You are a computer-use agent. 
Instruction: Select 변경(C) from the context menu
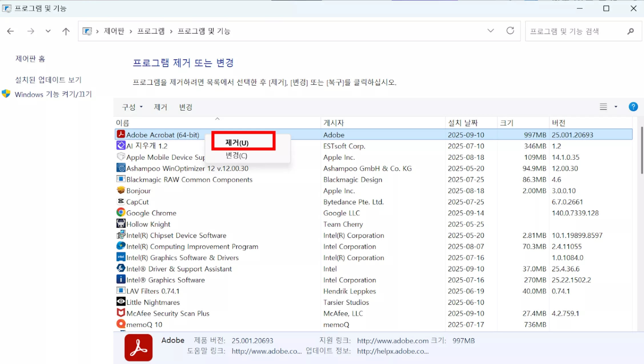[x=236, y=156]
